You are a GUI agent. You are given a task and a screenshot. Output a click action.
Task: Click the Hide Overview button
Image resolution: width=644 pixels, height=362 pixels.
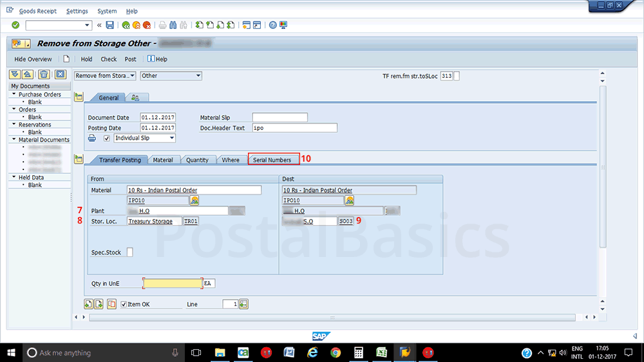pyautogui.click(x=33, y=59)
